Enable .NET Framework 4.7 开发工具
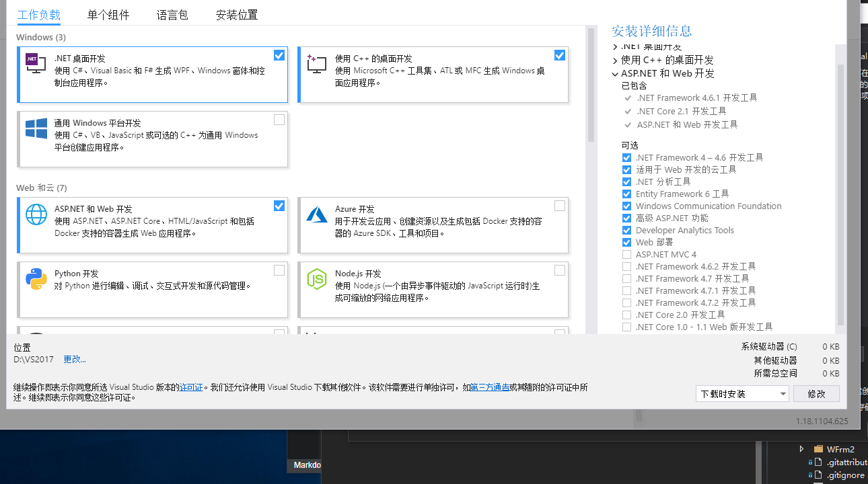Screen dimensions: 868x484 pos(626,279)
